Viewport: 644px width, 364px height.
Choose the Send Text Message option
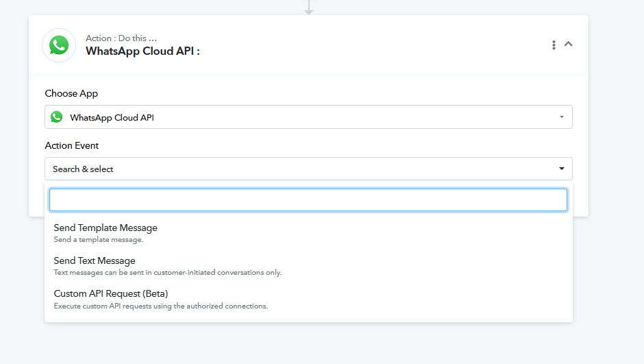click(308, 266)
